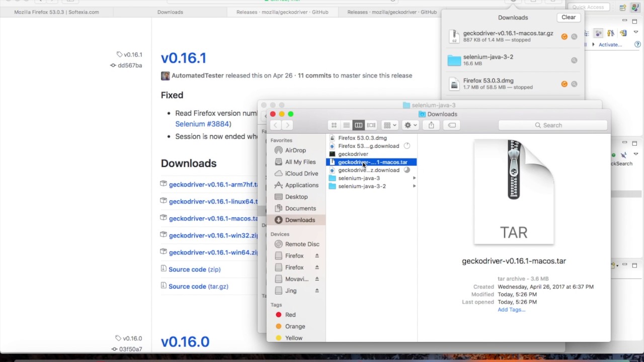Open the v0.16.0 release title link

[x=185, y=342]
